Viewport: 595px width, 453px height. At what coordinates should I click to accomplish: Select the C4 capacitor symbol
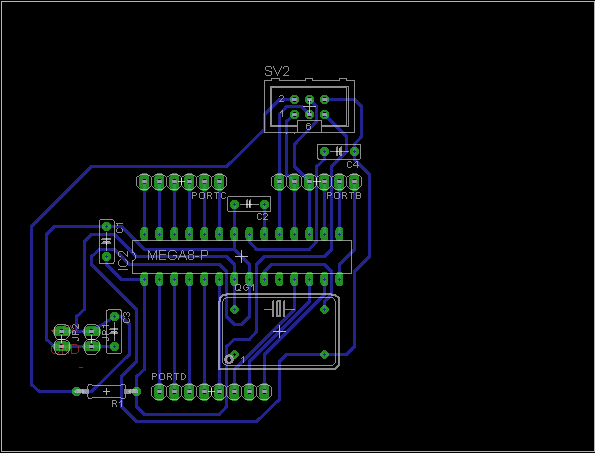pyautogui.click(x=339, y=152)
